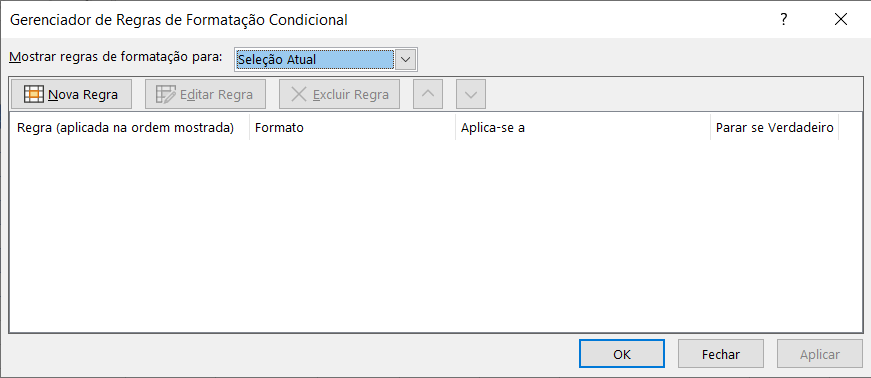The image size is (871, 378).
Task: Select the Editar Regra pencil-grid icon
Action: click(x=165, y=94)
